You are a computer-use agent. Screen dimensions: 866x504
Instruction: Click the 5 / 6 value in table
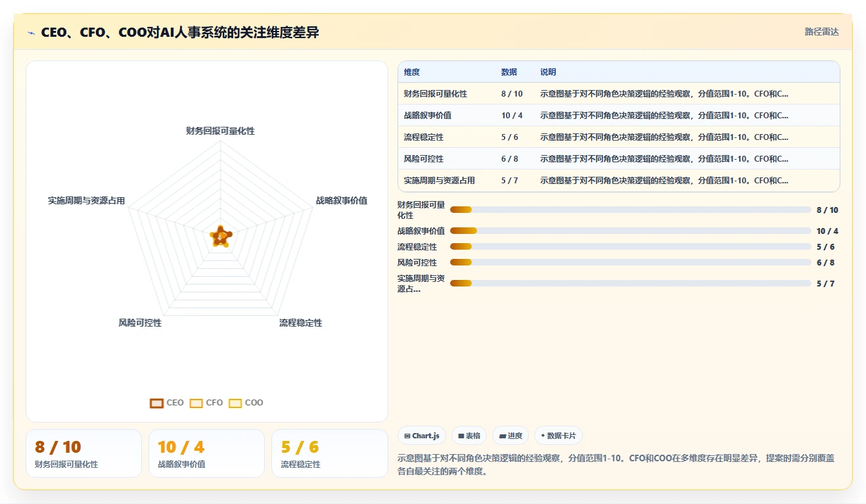[509, 137]
